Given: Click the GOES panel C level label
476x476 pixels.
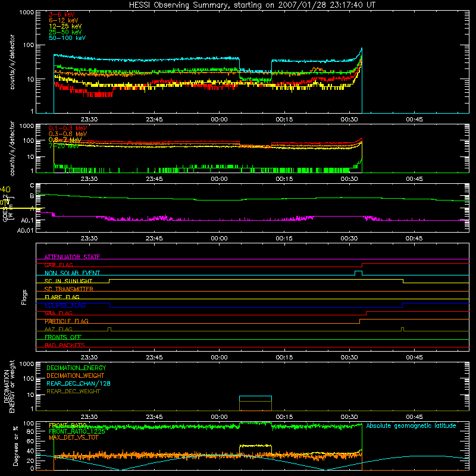Looking at the screenshot, I should pos(32,186).
